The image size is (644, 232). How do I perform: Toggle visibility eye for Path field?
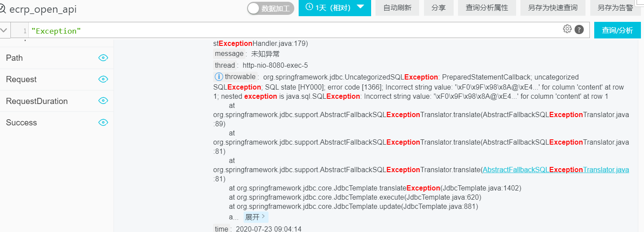[x=103, y=58]
